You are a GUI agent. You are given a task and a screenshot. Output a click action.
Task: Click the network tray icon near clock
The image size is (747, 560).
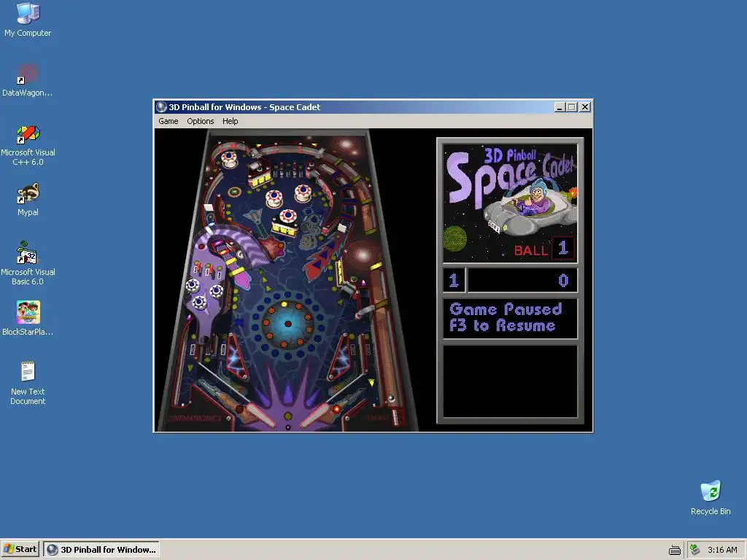(695, 550)
